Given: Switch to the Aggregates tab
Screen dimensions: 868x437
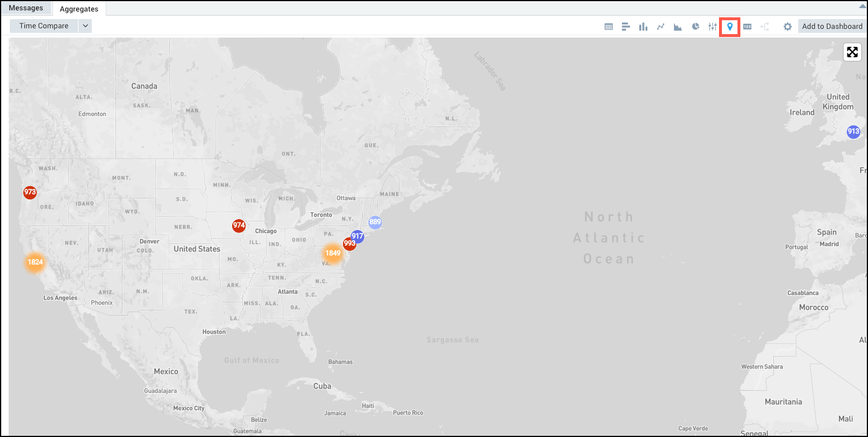Looking at the screenshot, I should [x=79, y=9].
